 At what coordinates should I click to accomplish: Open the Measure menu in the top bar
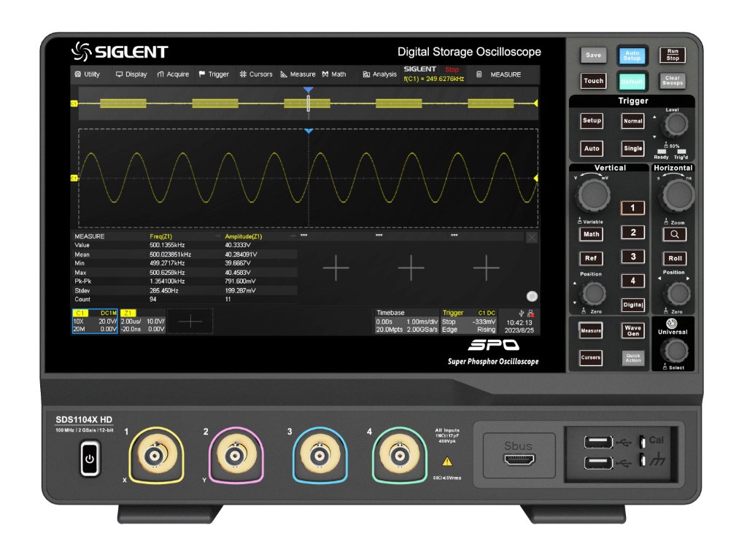298,74
